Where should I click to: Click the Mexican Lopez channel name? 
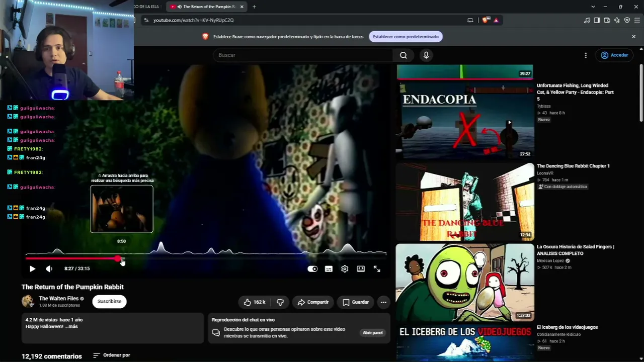[x=550, y=261]
